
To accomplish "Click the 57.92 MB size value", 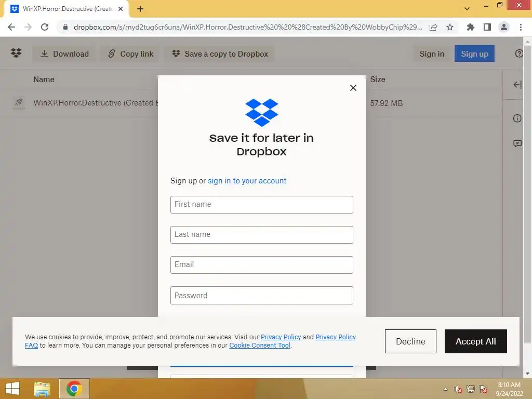I will point(387,103).
